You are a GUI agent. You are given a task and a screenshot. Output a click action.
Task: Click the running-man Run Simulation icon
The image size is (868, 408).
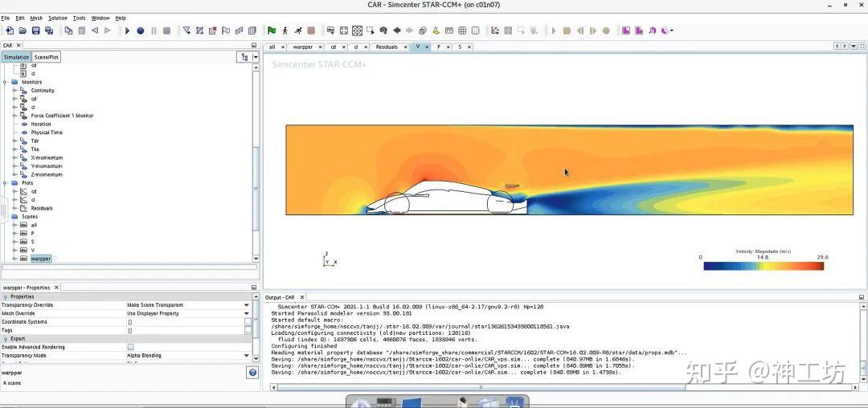click(298, 31)
